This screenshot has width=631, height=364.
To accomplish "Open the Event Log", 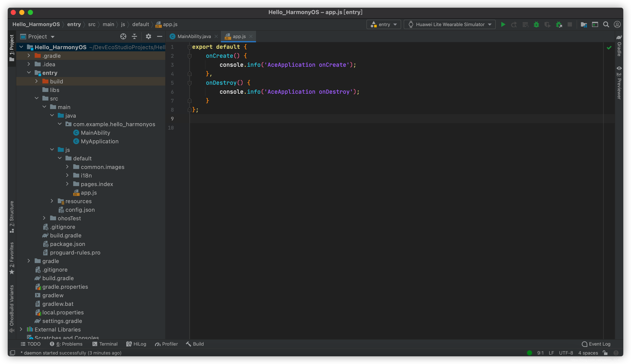I will click(x=596, y=344).
